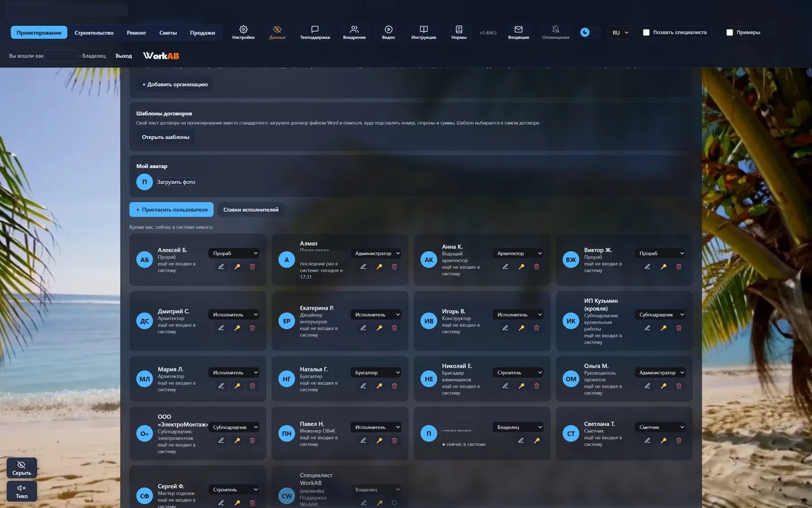812x508 pixels.
Task: Toggle the dark mode moon switch
Action: [589, 32]
